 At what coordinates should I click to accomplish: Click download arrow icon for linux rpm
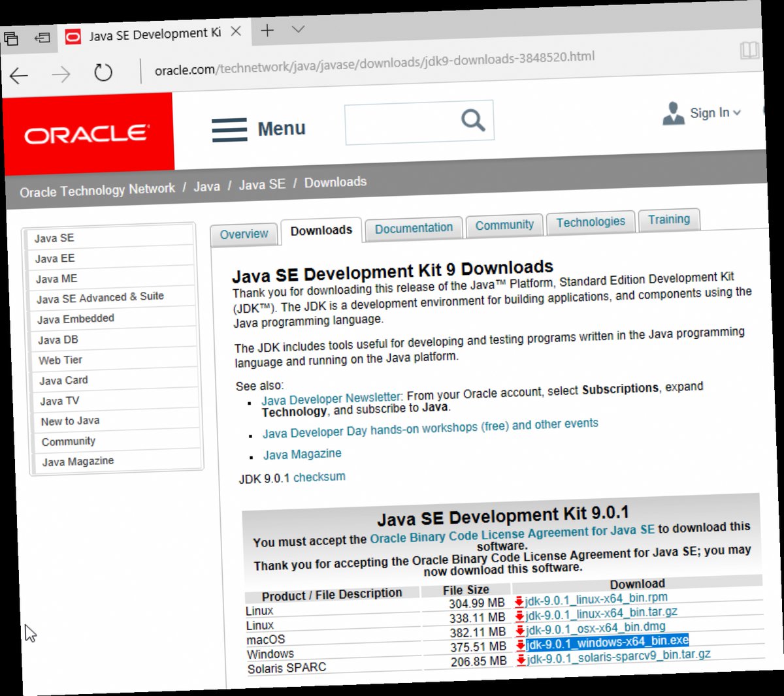(x=519, y=601)
